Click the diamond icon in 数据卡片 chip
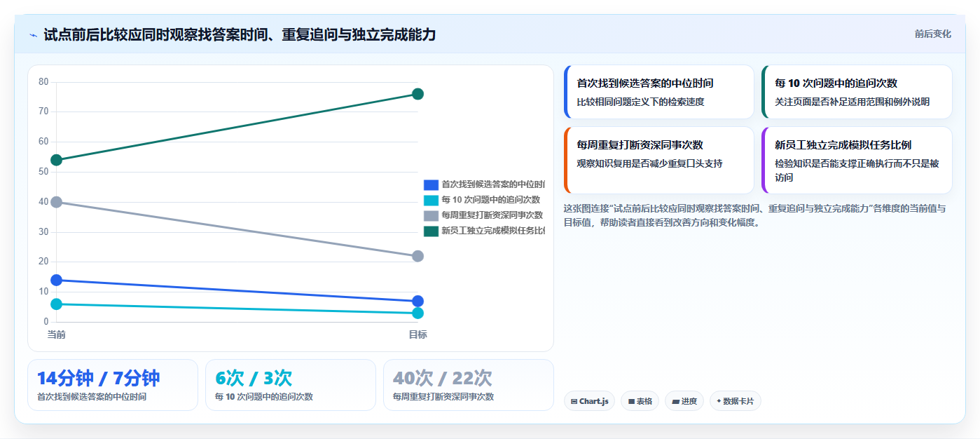This screenshot has height=439, width=980. [719, 401]
